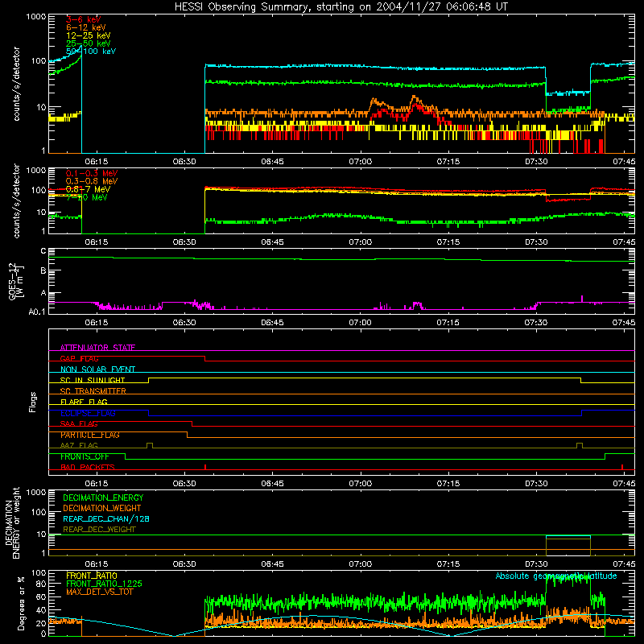Select the green 7-20 MeV legend label
This screenshot has width=644, height=644.
(x=87, y=197)
